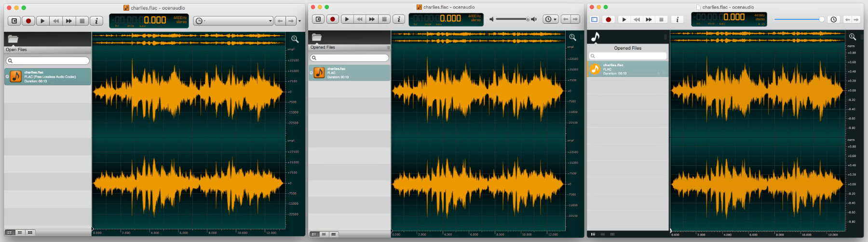Click Stop button in left window

[82, 21]
